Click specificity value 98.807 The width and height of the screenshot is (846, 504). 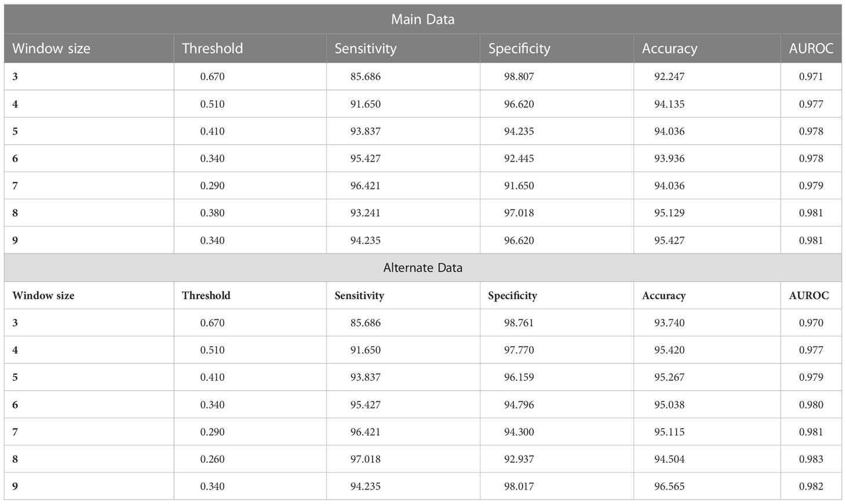[x=519, y=76]
